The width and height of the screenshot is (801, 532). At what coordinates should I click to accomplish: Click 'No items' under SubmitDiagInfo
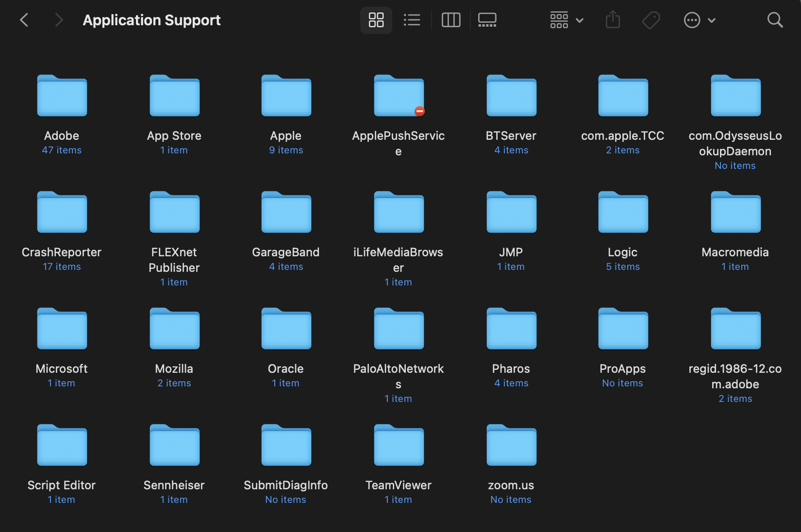[x=285, y=499]
